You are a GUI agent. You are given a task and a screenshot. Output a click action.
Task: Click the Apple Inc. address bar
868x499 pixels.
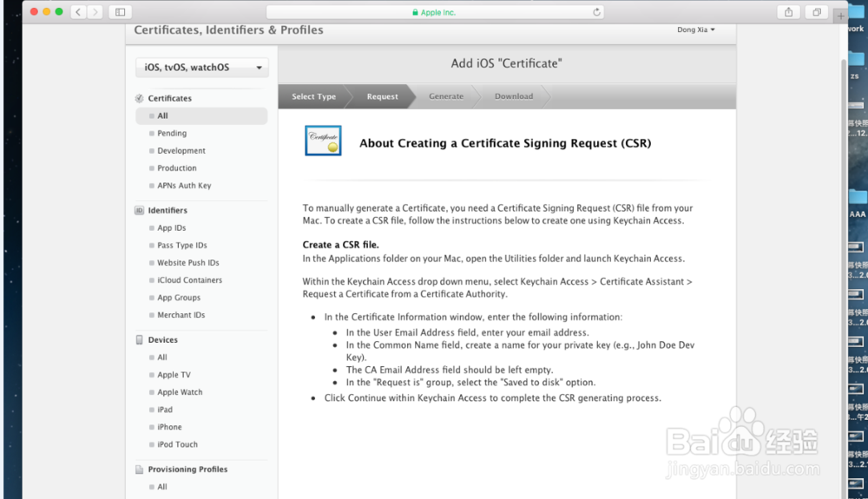[435, 12]
